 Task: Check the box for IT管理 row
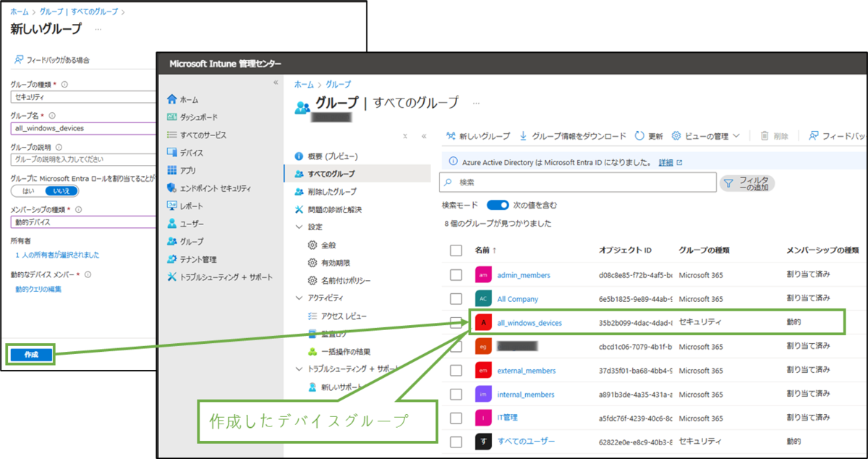(456, 418)
